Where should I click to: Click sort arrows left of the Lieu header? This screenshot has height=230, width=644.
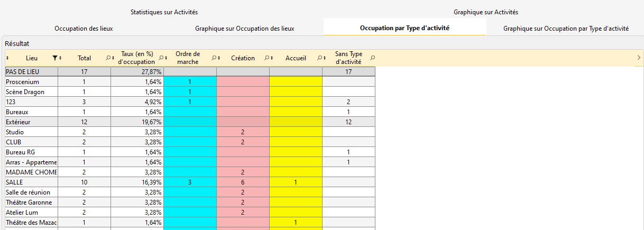pos(7,58)
